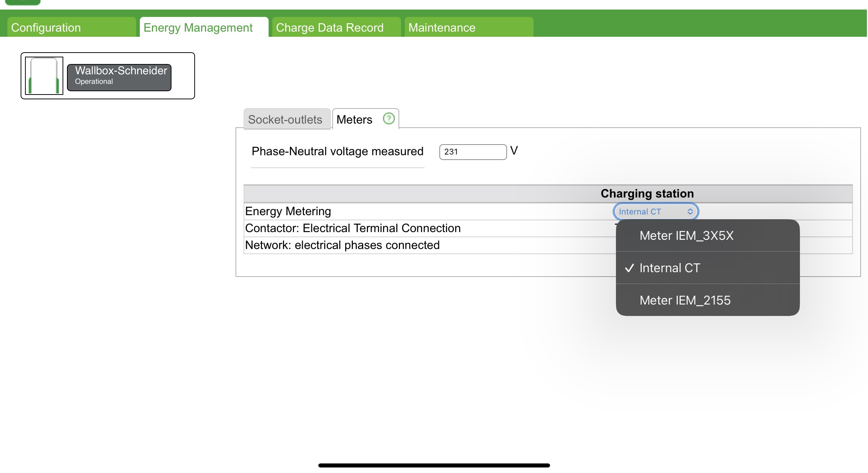Go to the Maintenance tab
The height and width of the screenshot is (473, 868).
468,28
